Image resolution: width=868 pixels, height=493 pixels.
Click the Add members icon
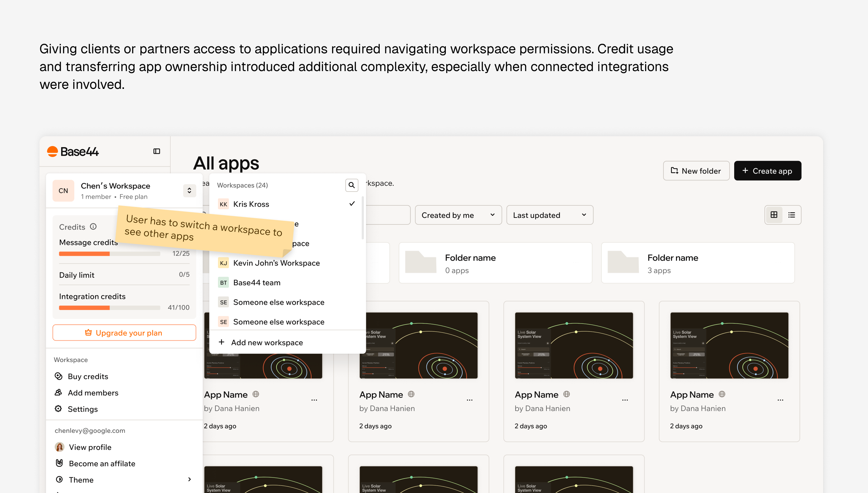point(58,392)
